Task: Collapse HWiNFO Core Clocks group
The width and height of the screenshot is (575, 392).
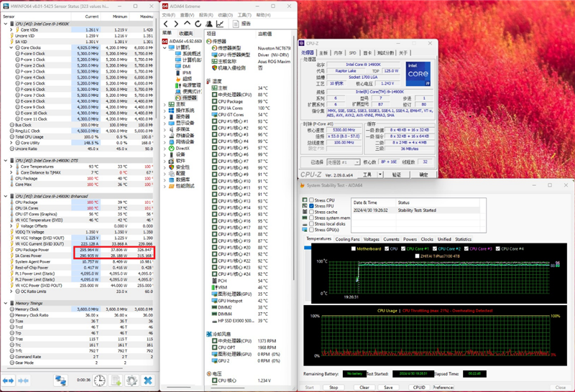Action: (x=11, y=47)
